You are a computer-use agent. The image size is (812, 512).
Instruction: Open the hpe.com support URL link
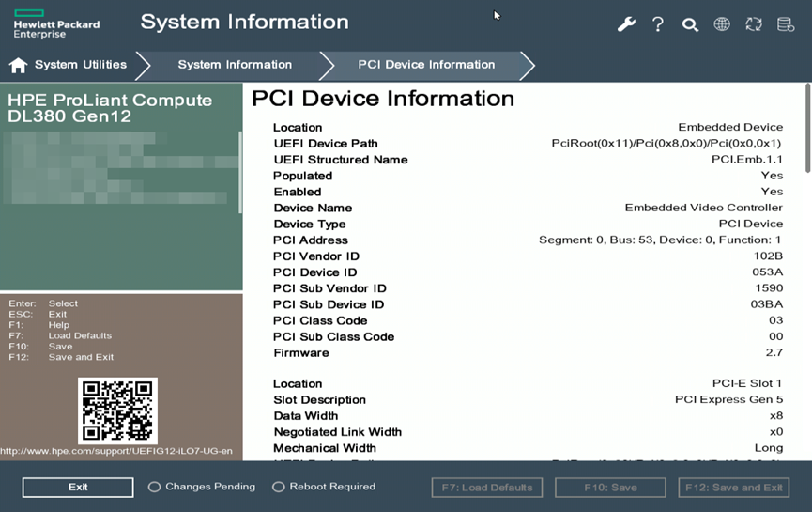click(116, 452)
